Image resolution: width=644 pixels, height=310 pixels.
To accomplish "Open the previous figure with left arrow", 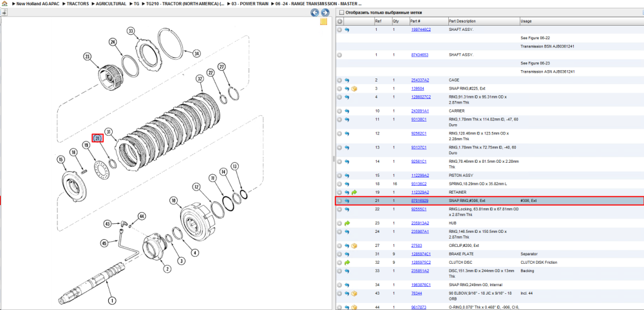I will click(x=315, y=13).
